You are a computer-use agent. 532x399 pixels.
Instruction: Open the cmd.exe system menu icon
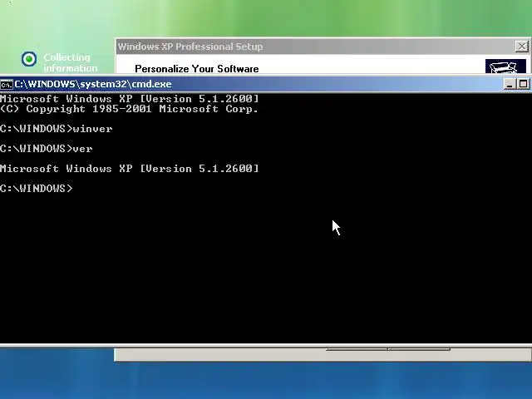pos(7,84)
